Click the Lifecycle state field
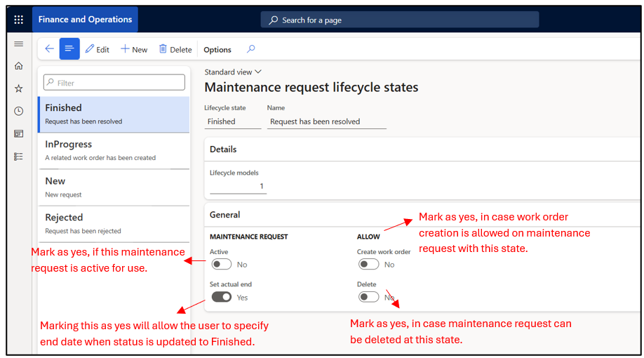 [x=232, y=121]
